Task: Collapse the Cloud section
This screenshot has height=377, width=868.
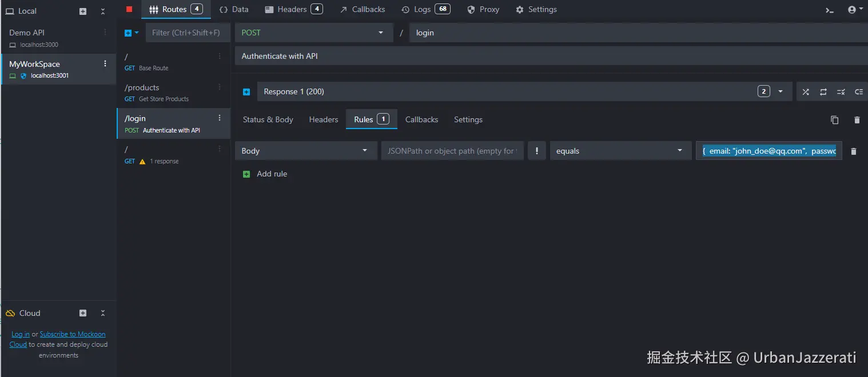Action: 103,313
